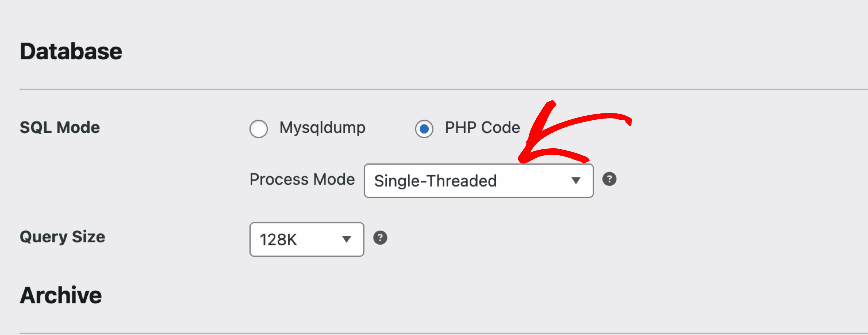Click the Database section heading
This screenshot has height=335, width=868.
pyautogui.click(x=71, y=52)
